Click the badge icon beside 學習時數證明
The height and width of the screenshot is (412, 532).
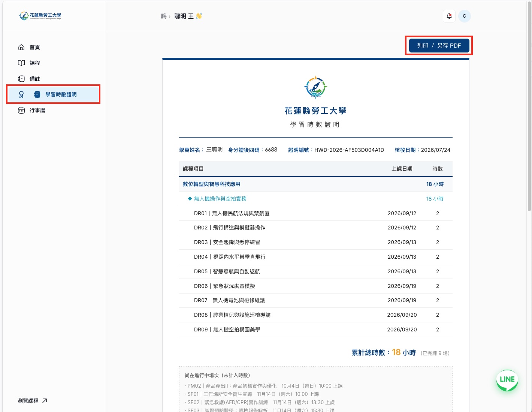(21, 94)
